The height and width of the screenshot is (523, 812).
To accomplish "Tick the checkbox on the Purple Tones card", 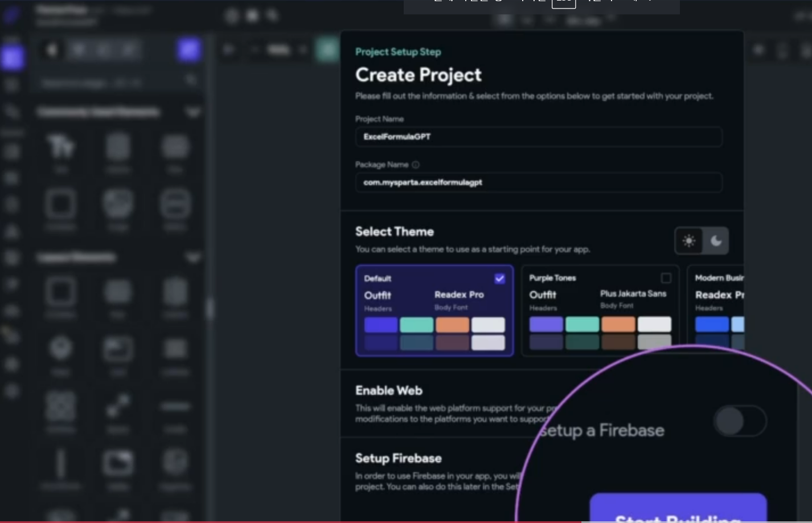I will (x=666, y=278).
